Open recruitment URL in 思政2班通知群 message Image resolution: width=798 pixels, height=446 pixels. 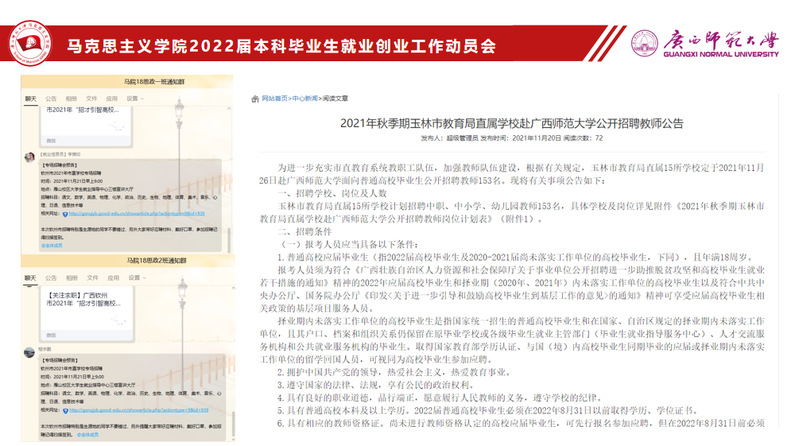coord(138,410)
